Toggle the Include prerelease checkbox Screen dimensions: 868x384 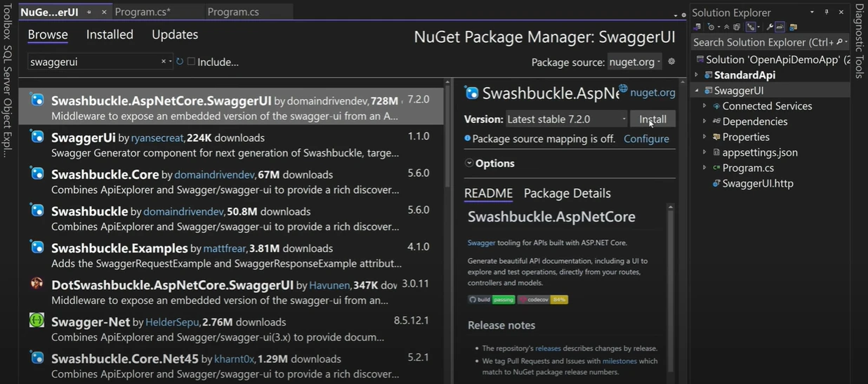click(191, 62)
